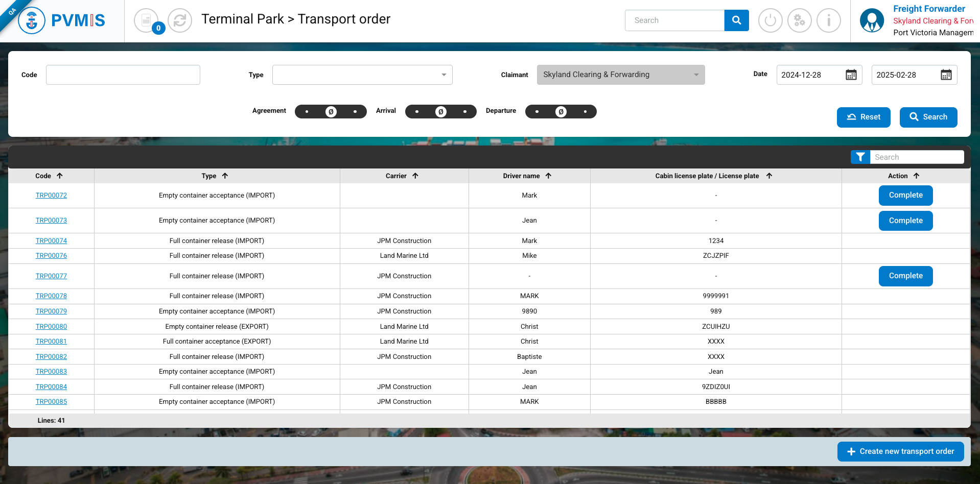Click the information icon in header
Image resolution: width=980 pixels, height=484 pixels.
tap(828, 20)
